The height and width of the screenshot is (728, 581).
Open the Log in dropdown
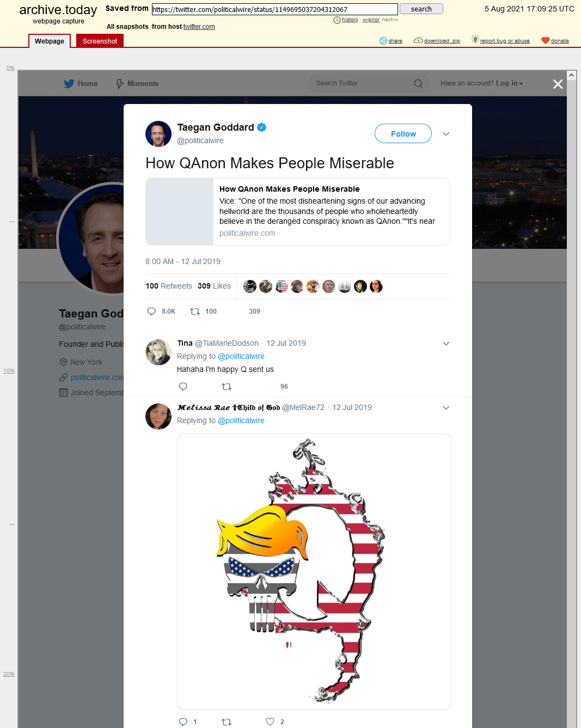pos(509,83)
